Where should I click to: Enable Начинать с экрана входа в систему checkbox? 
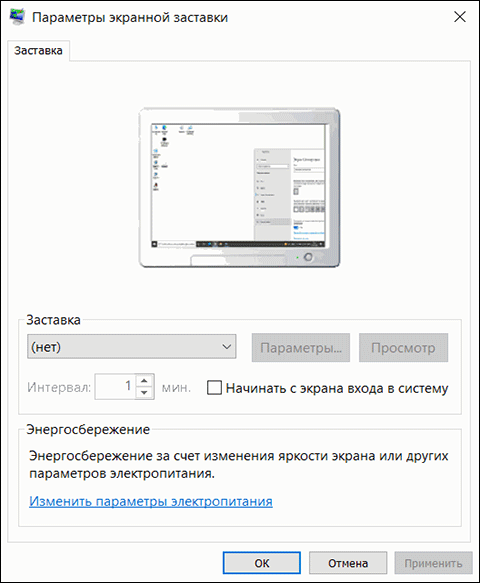coord(214,387)
